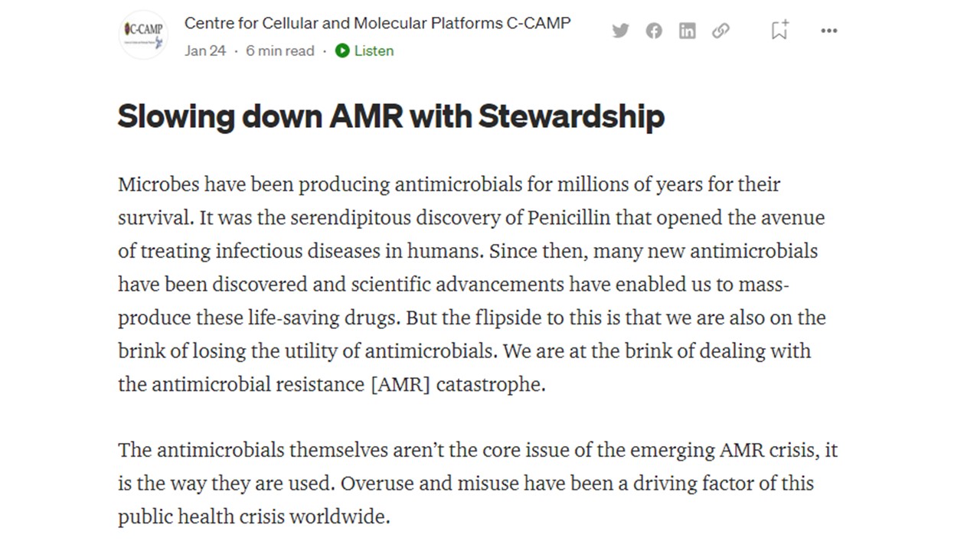Copy article link via chain icon
Viewport: 980px width, 551px height.
click(720, 31)
